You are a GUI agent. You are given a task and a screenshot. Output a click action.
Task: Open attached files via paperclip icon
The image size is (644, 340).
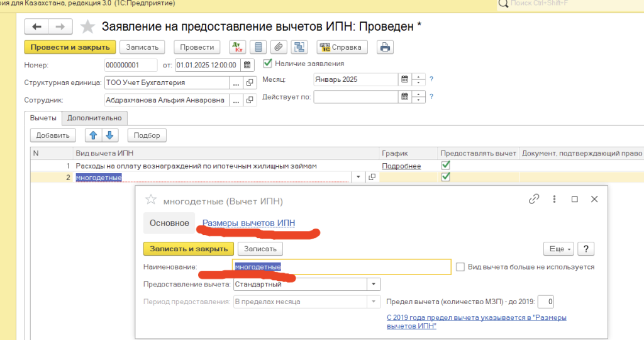(278, 47)
